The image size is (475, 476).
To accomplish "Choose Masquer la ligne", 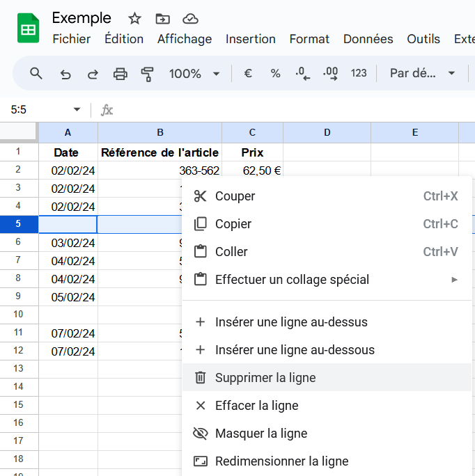I will (x=327, y=434).
